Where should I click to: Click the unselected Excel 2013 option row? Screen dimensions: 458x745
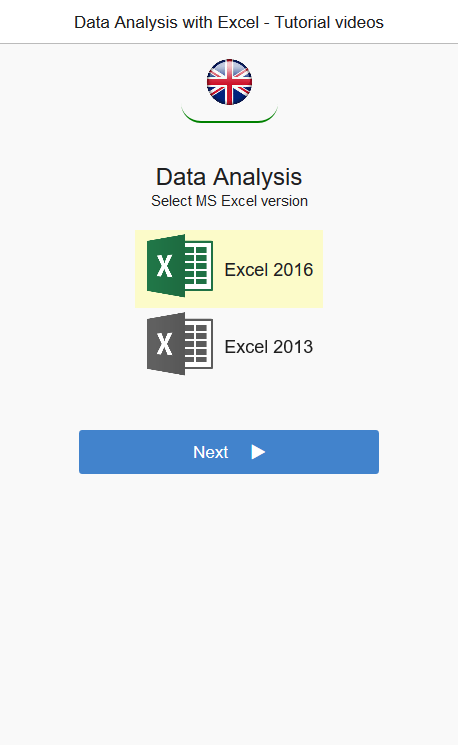pos(229,344)
